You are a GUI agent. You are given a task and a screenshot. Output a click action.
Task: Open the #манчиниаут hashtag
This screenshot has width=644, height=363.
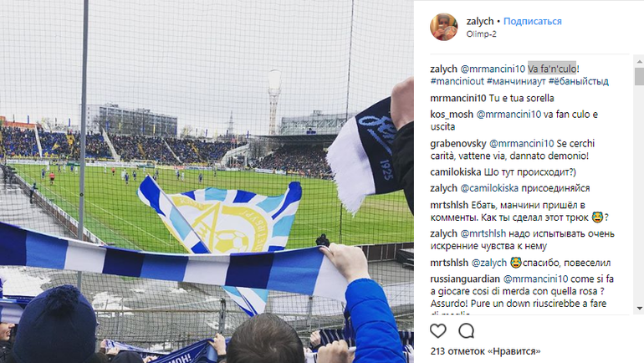(516, 81)
